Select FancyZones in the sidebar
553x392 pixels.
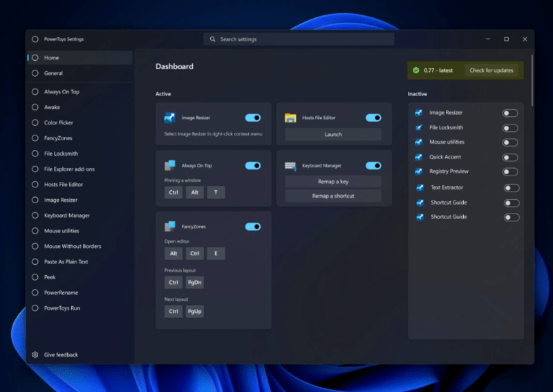(x=80, y=138)
